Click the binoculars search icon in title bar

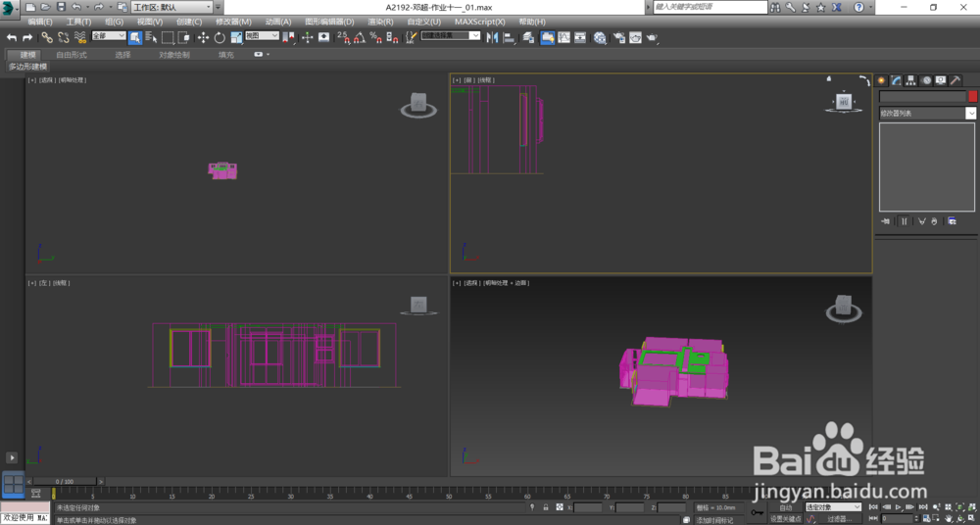(775, 8)
